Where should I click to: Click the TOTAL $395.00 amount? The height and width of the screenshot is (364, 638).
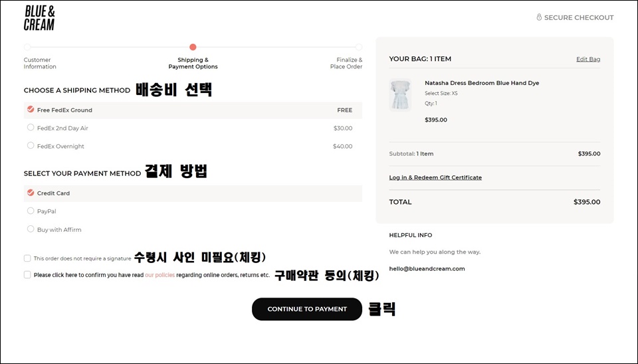coord(587,202)
